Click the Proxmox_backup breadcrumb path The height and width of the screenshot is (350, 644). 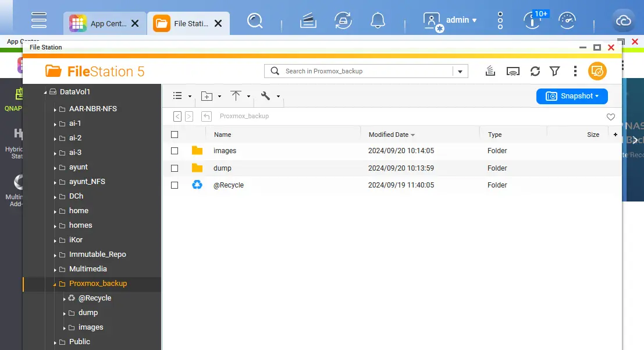pyautogui.click(x=244, y=116)
